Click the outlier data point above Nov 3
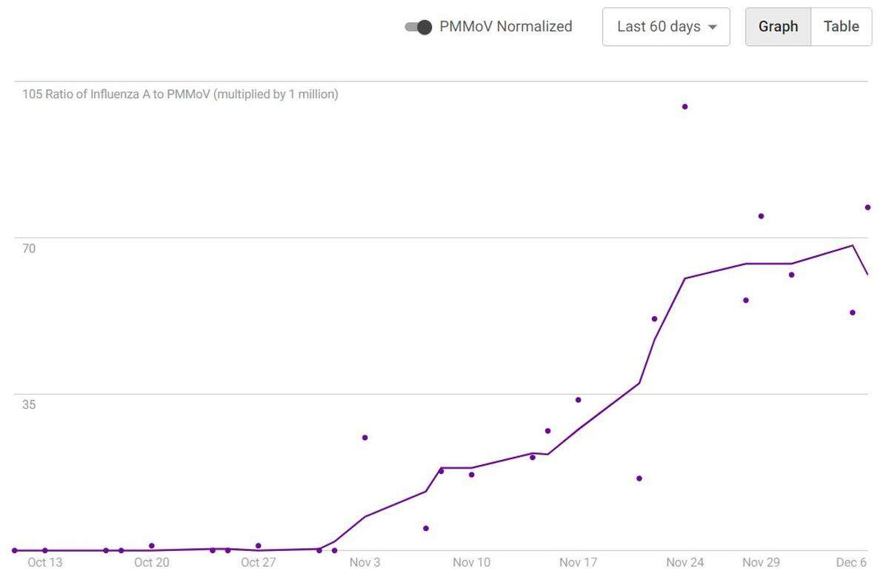This screenshot has height=588, width=889. 364,438
